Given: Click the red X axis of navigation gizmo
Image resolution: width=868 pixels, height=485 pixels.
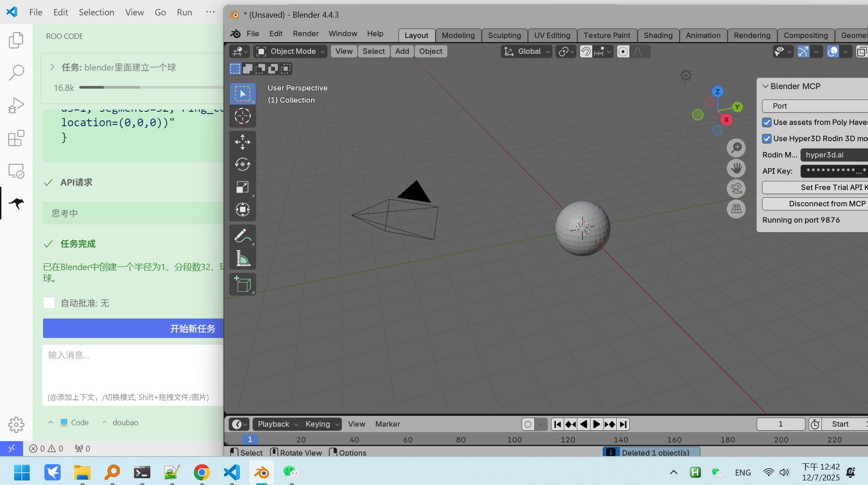Looking at the screenshot, I should (726, 120).
